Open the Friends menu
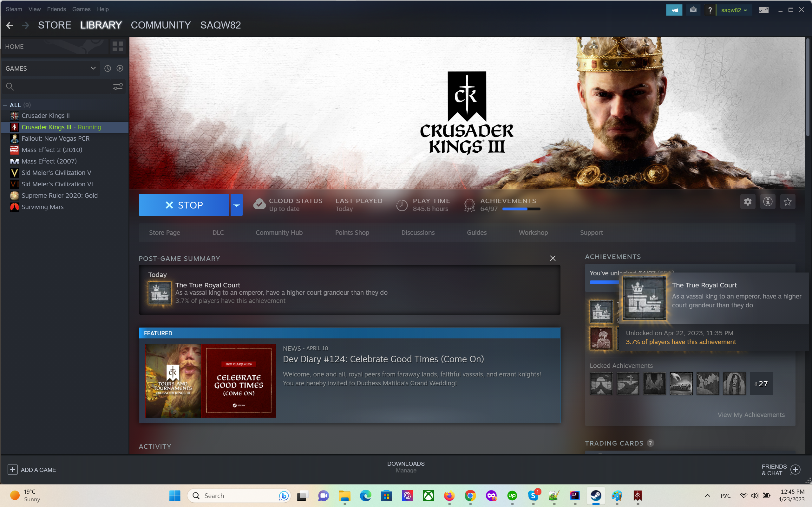The width and height of the screenshot is (812, 507). 56,9
